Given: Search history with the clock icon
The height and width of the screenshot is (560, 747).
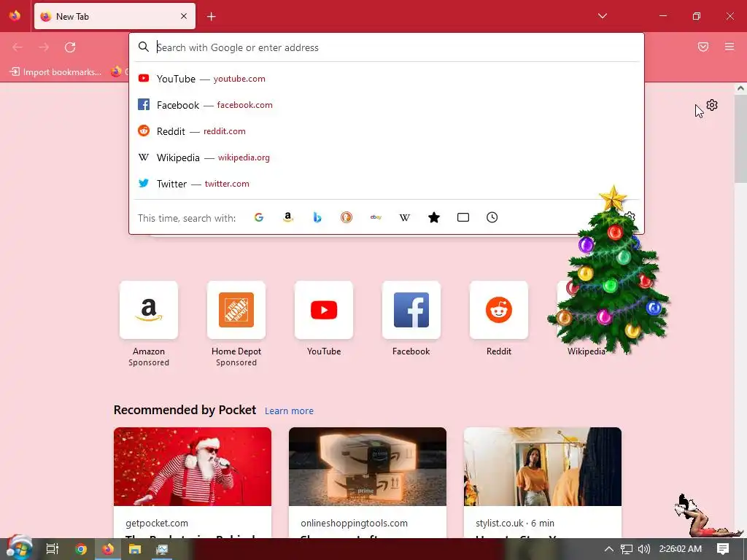Looking at the screenshot, I should click(x=492, y=217).
